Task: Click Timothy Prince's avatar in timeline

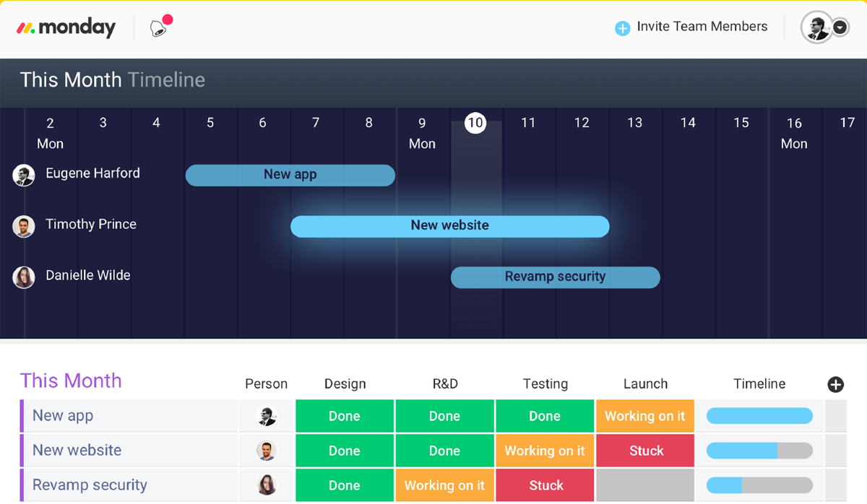Action: (24, 226)
